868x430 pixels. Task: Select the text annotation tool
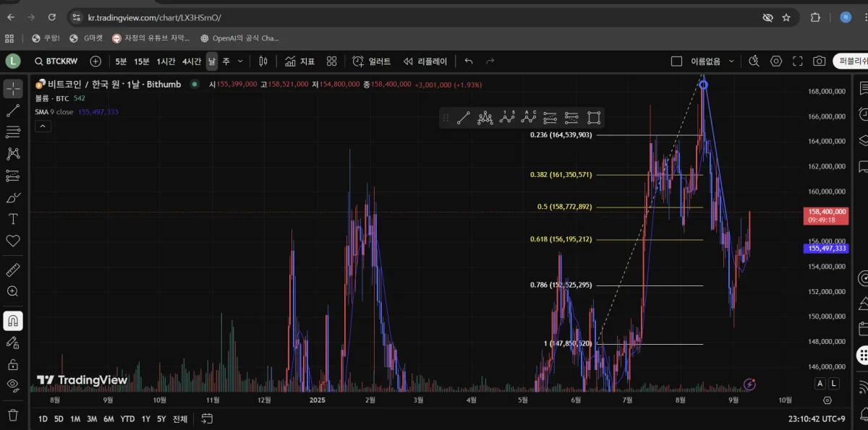pos(13,219)
